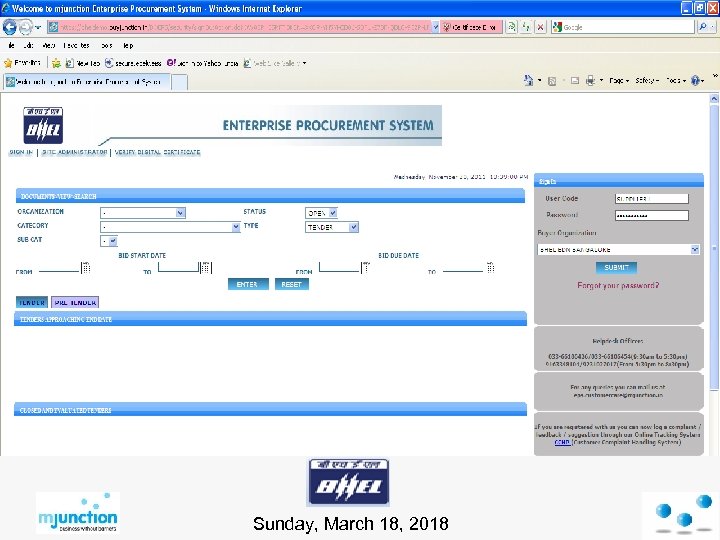Open the Forgot your password link
The width and height of the screenshot is (720, 540).
(618, 285)
